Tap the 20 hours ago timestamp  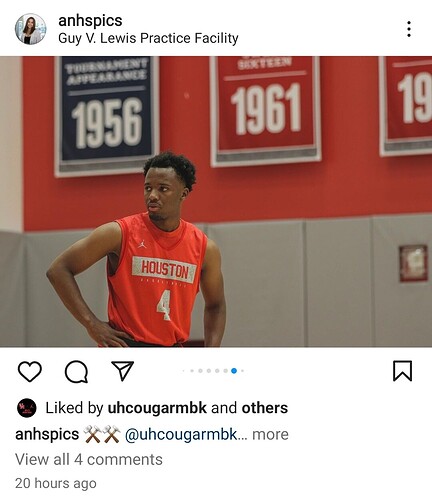click(56, 483)
